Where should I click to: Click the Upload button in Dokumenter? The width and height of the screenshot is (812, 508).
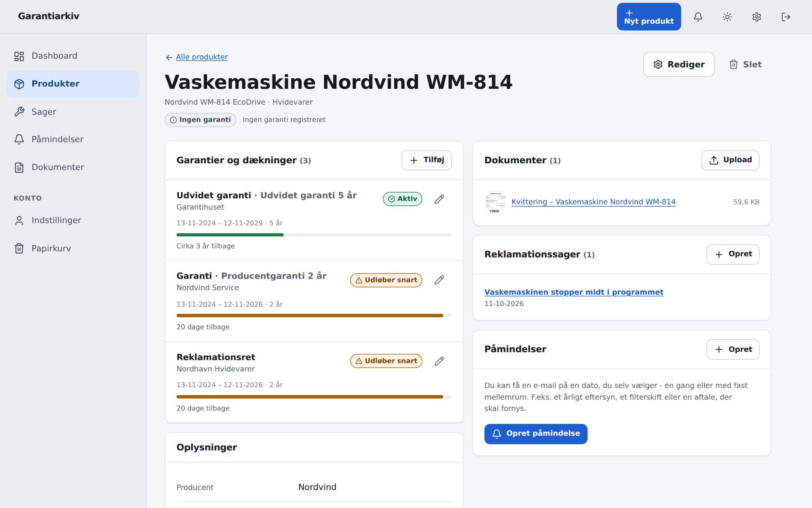click(x=730, y=160)
